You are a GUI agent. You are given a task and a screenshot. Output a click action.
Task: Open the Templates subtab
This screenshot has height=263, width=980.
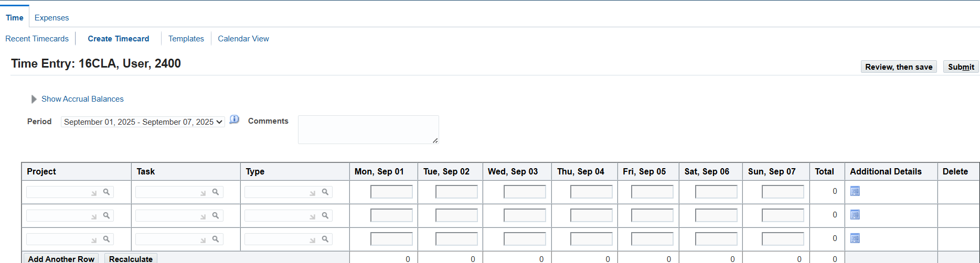[x=186, y=39]
